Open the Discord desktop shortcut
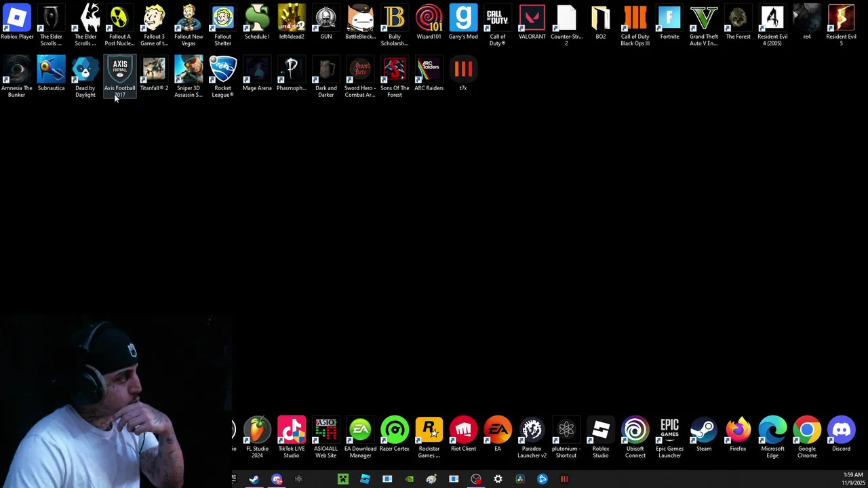868x488 pixels. tap(841, 435)
